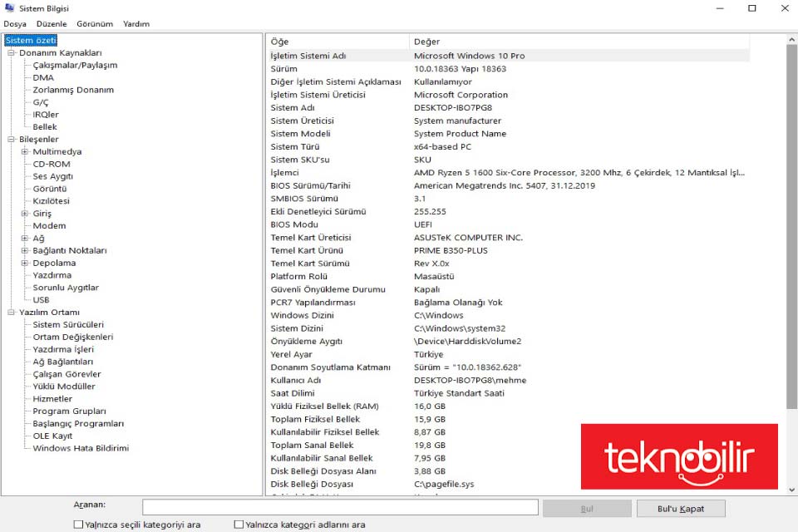Open the Düzenle menu

52,24
